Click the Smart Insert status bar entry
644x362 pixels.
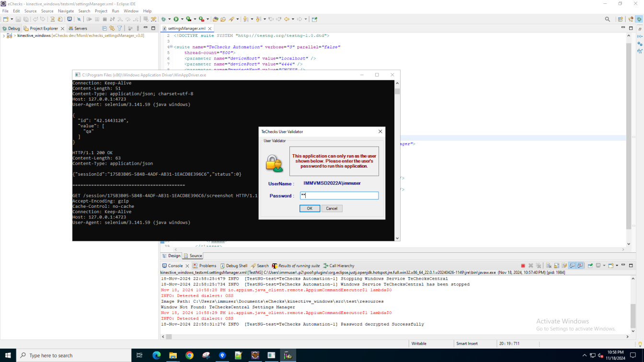[x=467, y=344]
